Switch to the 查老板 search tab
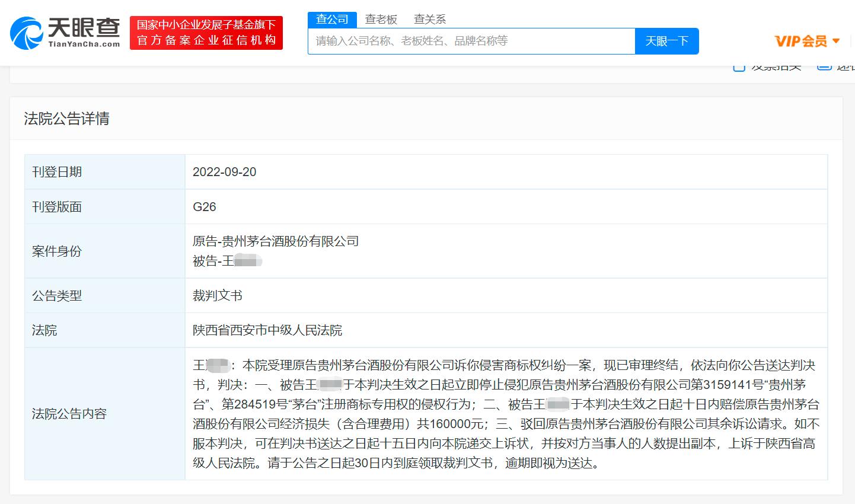The width and height of the screenshot is (855, 504). coord(381,20)
